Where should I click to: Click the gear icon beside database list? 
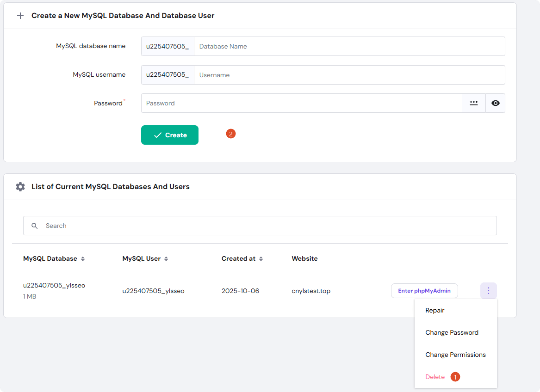point(20,187)
